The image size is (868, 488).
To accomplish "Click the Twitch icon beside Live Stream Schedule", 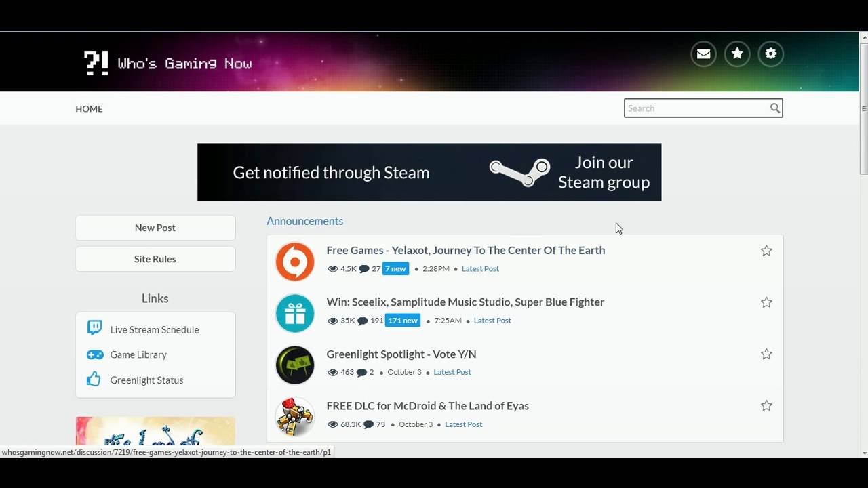I will 95,329.
